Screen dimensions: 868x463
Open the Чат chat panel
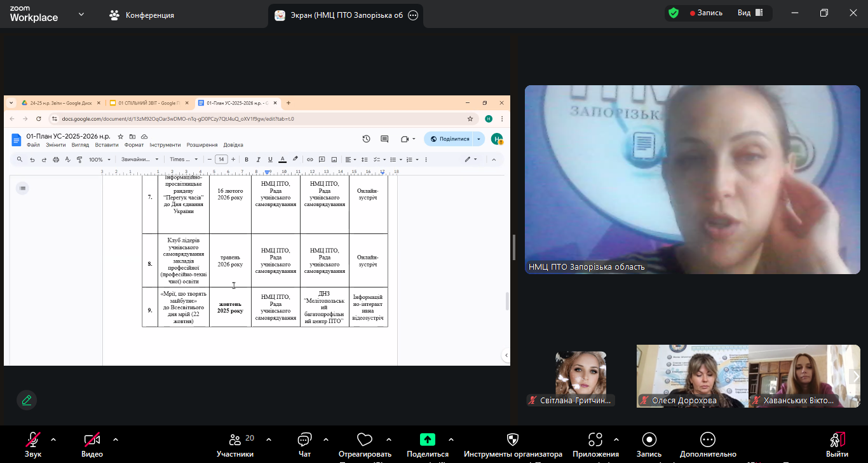(x=304, y=440)
